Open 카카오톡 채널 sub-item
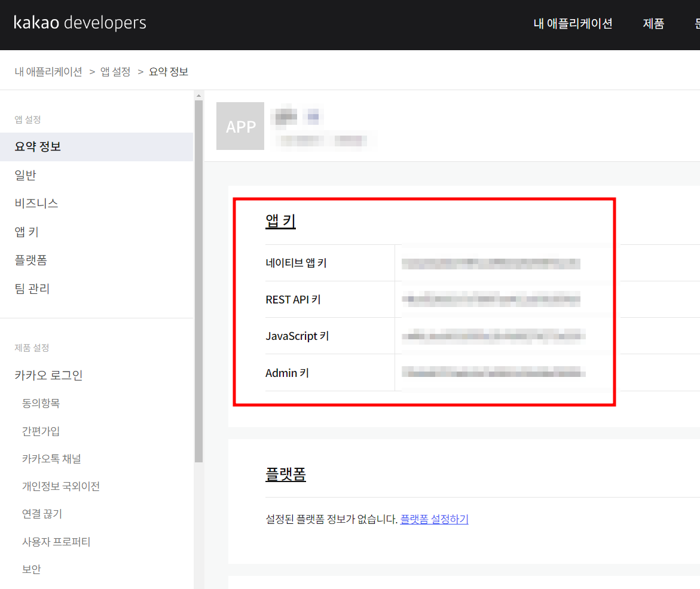Screen dimensions: 700x589 pos(52,459)
